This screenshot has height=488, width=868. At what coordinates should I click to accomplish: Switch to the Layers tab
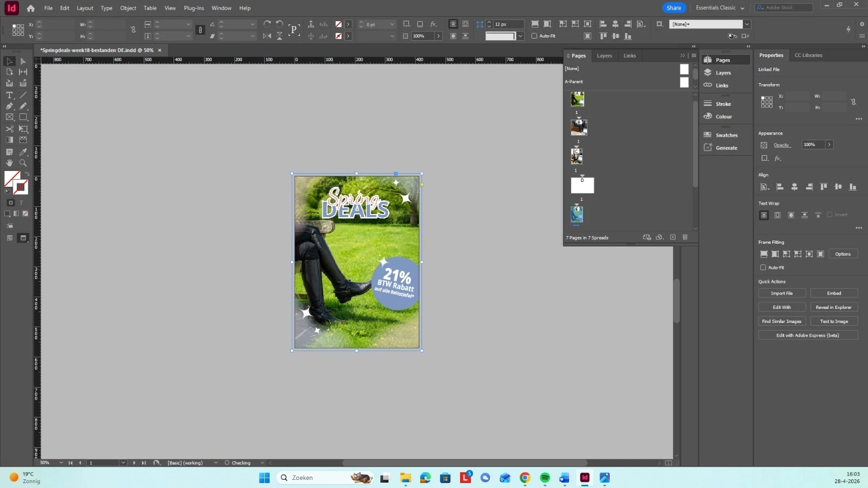pos(604,55)
